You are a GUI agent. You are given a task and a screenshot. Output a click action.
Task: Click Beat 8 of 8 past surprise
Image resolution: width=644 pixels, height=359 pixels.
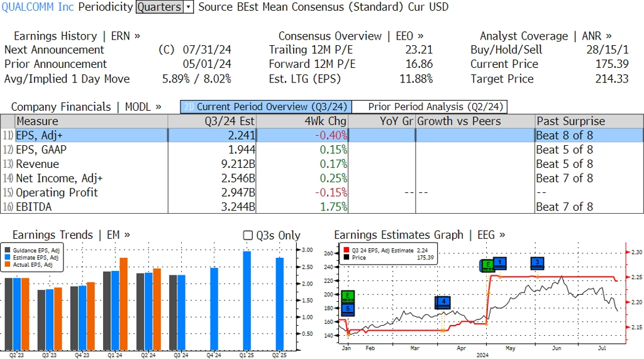tap(564, 135)
